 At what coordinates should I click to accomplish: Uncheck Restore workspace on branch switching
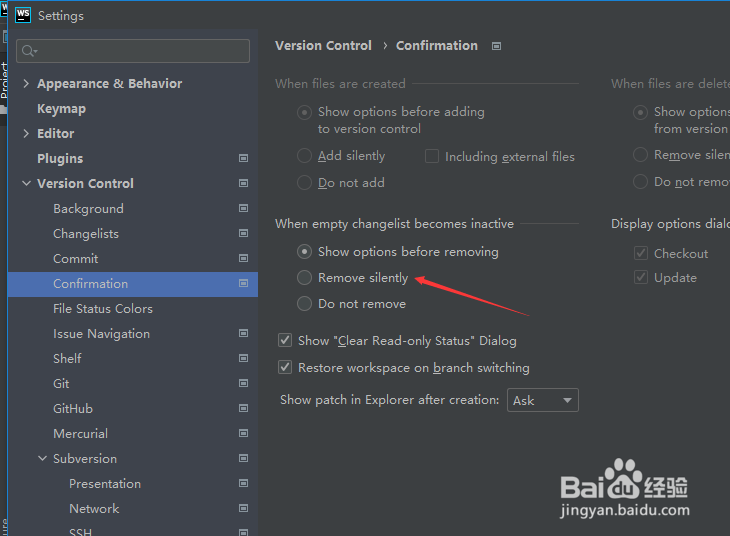coord(286,368)
